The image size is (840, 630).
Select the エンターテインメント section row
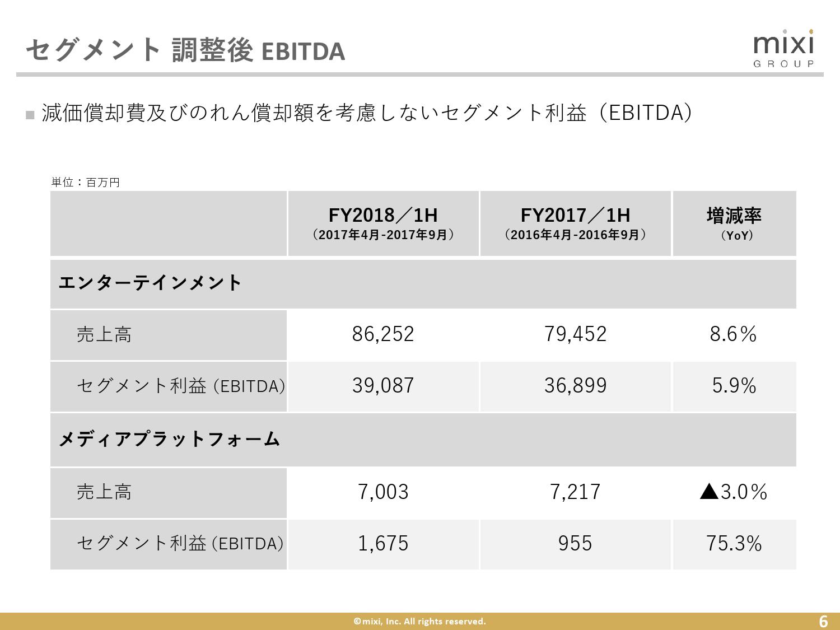[150, 283]
